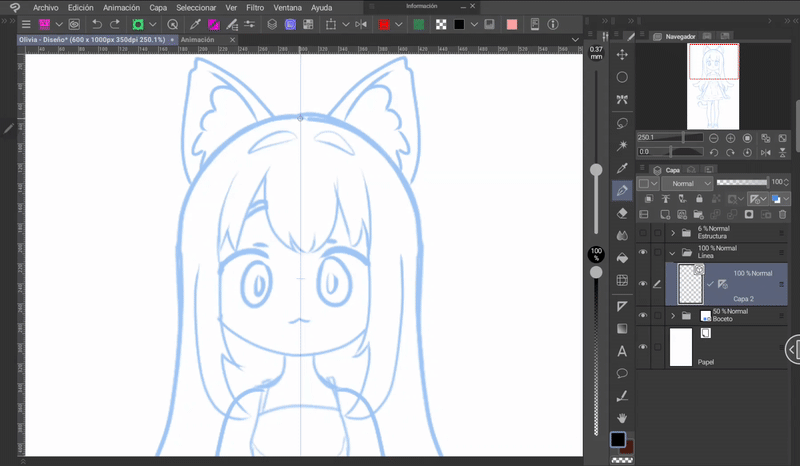The image size is (800, 466).
Task: Click the main black drawing color swatch
Action: [x=618, y=440]
